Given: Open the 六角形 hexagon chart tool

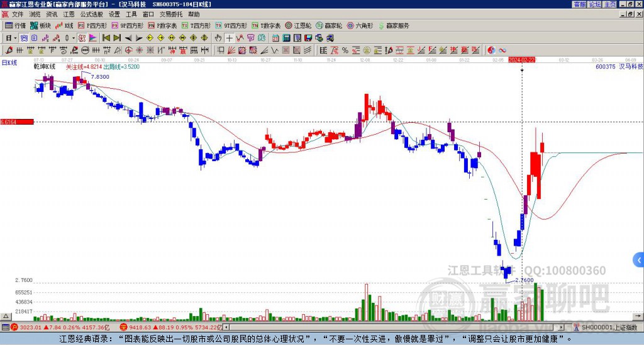Looking at the screenshot, I should click(x=360, y=26).
